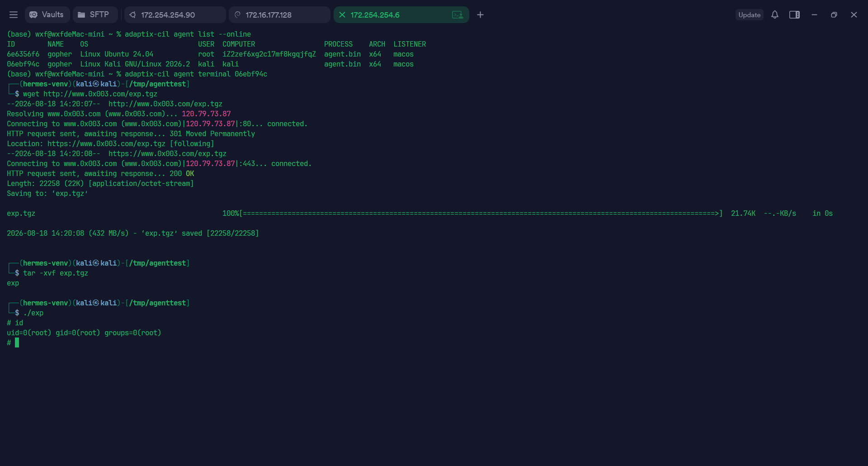Click the "# id" command line
868x466 pixels.
click(x=15, y=323)
